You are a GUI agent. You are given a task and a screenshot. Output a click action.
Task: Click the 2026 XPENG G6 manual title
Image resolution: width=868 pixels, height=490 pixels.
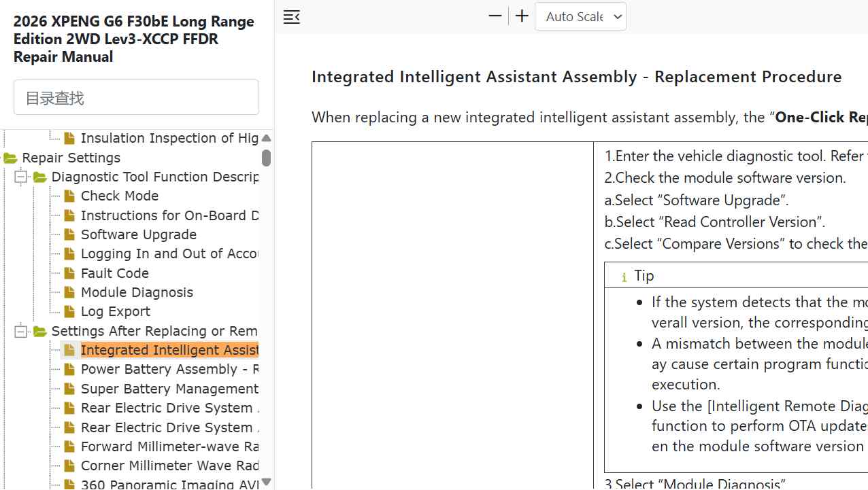click(134, 39)
